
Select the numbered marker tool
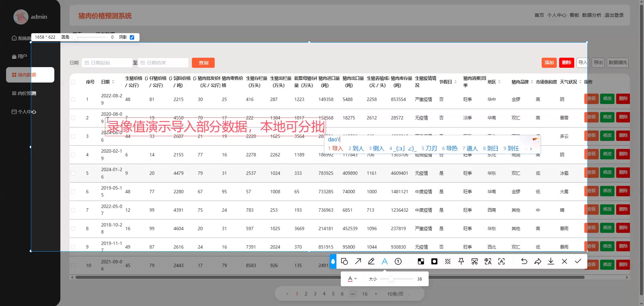(x=398, y=261)
